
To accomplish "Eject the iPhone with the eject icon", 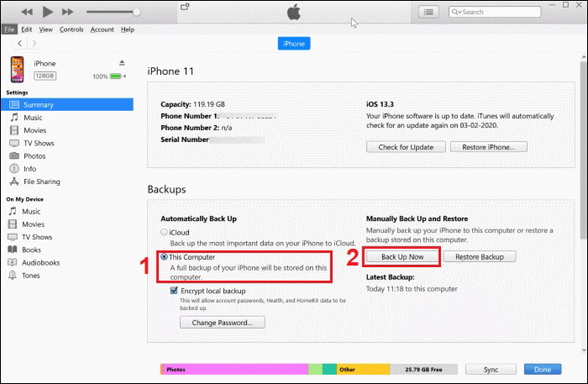I will 122,63.
